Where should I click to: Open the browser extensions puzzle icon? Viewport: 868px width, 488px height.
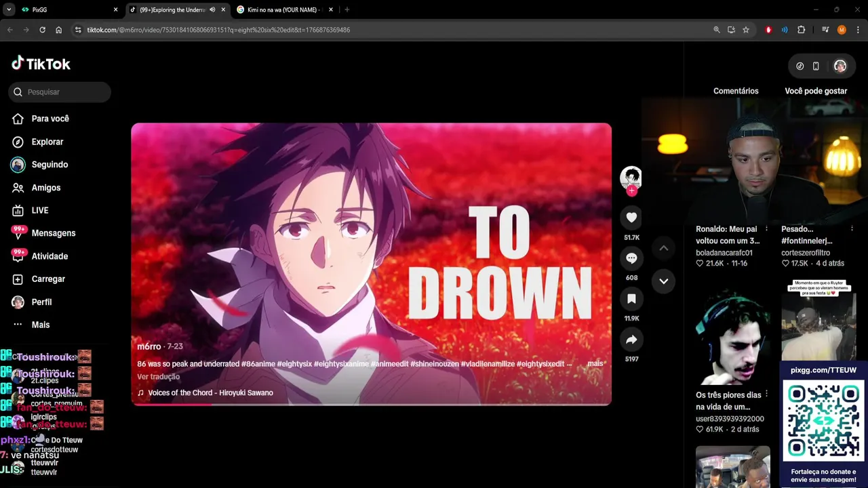point(801,30)
